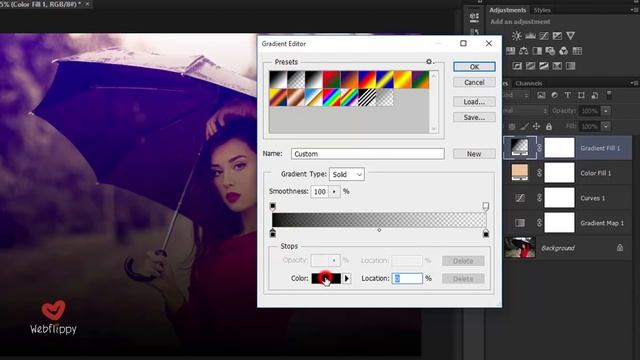Viewport: 640px width, 360px height.
Task: Open the Adjustments panel flyout menu
Action: [x=635, y=10]
